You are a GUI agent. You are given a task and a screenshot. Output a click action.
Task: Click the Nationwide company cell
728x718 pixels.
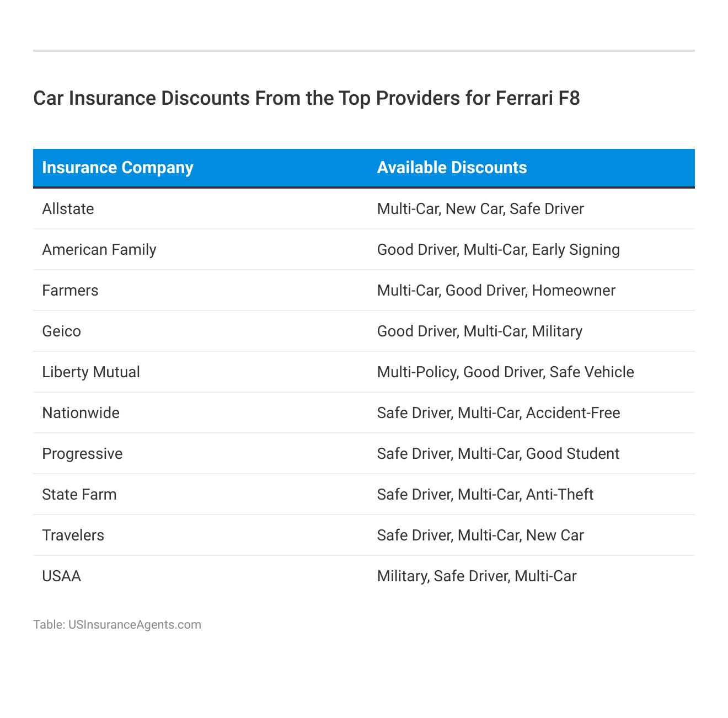coord(81,413)
